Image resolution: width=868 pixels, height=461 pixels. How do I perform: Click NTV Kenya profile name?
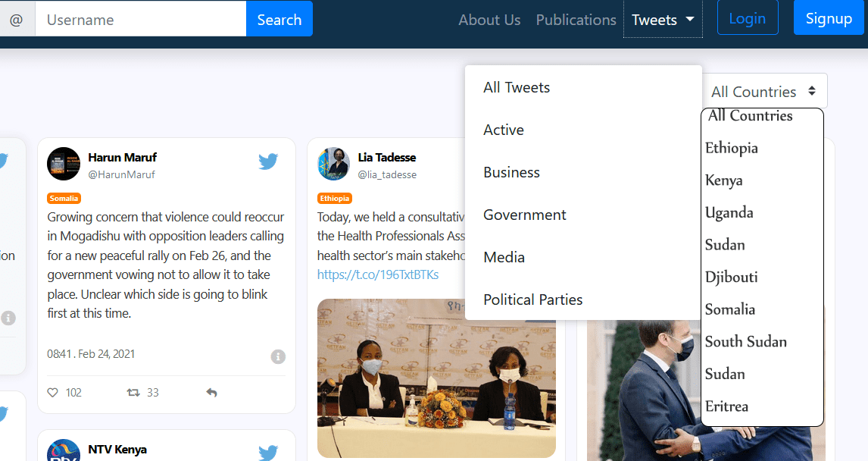pos(117,450)
